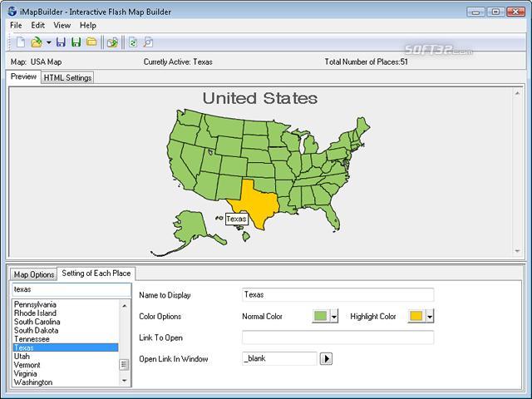Minimize the iMapBuilder window
The image size is (532, 399).
(x=475, y=12)
